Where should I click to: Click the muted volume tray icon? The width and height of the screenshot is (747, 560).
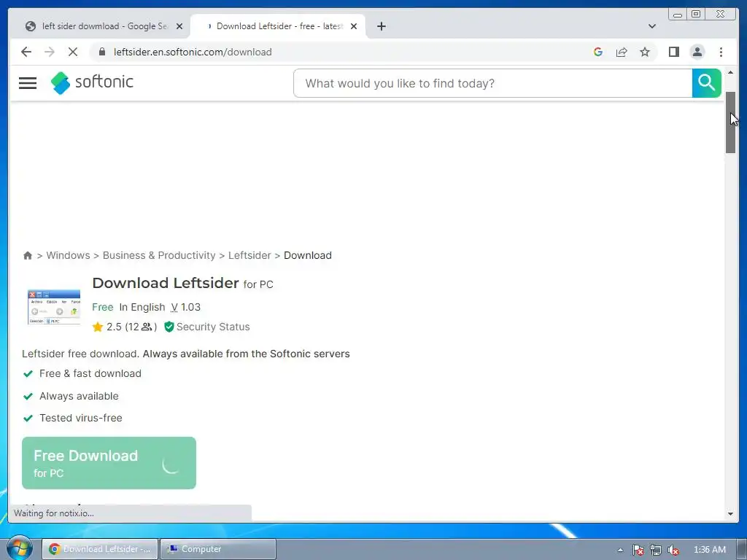click(x=673, y=550)
